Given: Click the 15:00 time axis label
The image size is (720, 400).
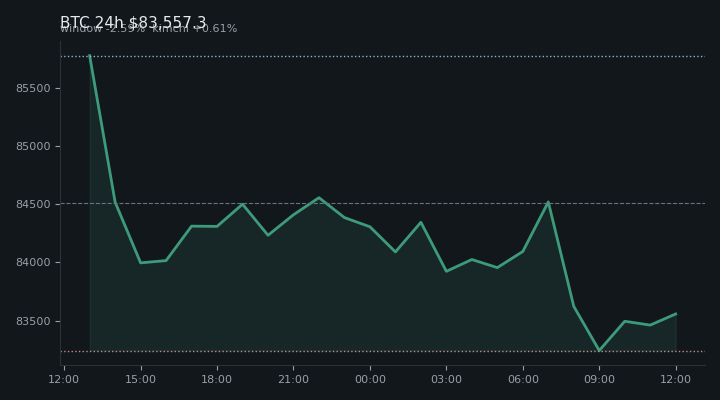Looking at the screenshot, I should 141,379.
